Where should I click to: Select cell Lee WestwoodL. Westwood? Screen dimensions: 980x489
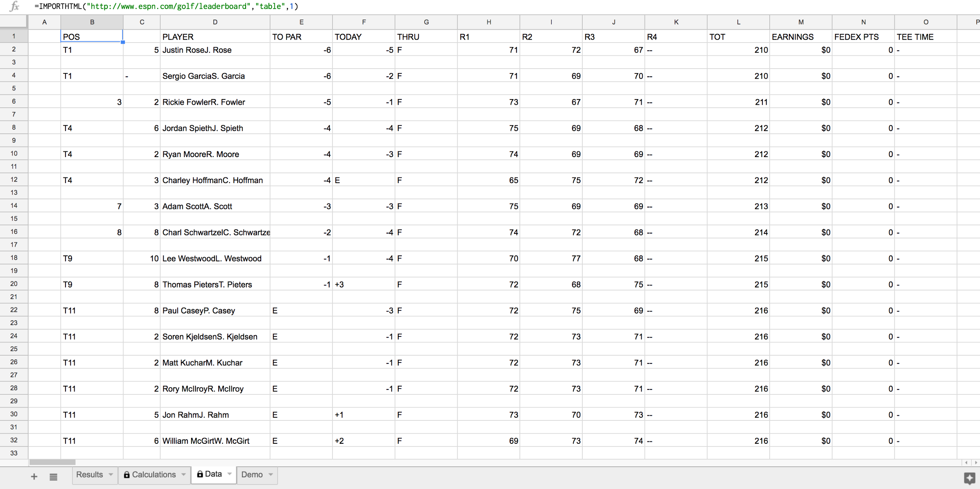215,258
